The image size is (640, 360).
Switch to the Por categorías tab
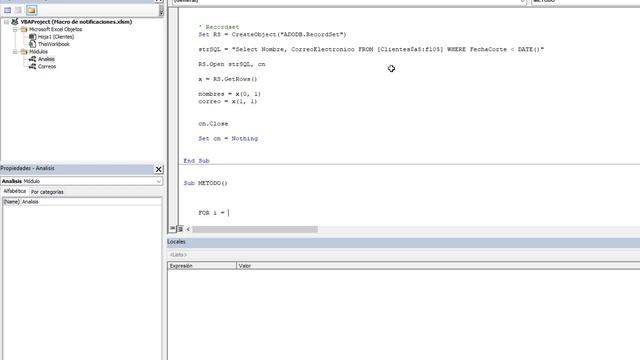click(x=47, y=192)
